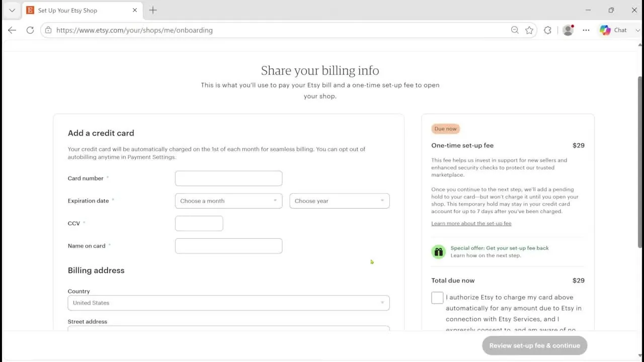Open Learn more about the set-up fee link

click(x=471, y=223)
